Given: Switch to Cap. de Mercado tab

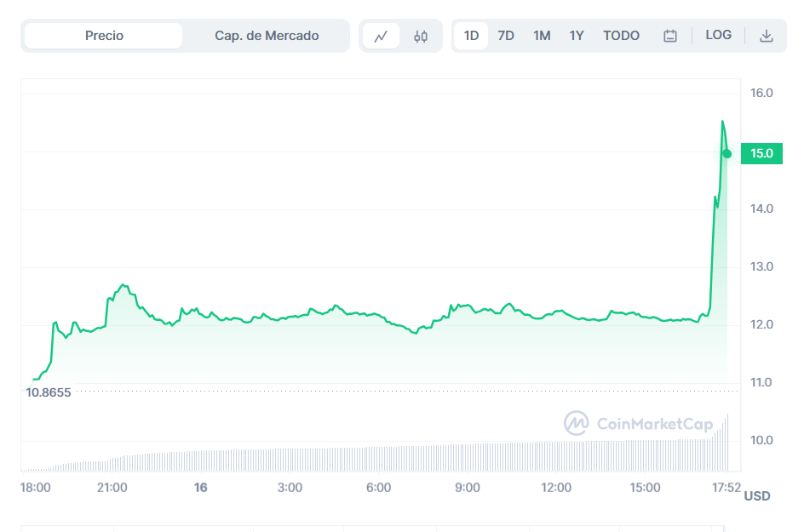Looking at the screenshot, I should pos(267,36).
